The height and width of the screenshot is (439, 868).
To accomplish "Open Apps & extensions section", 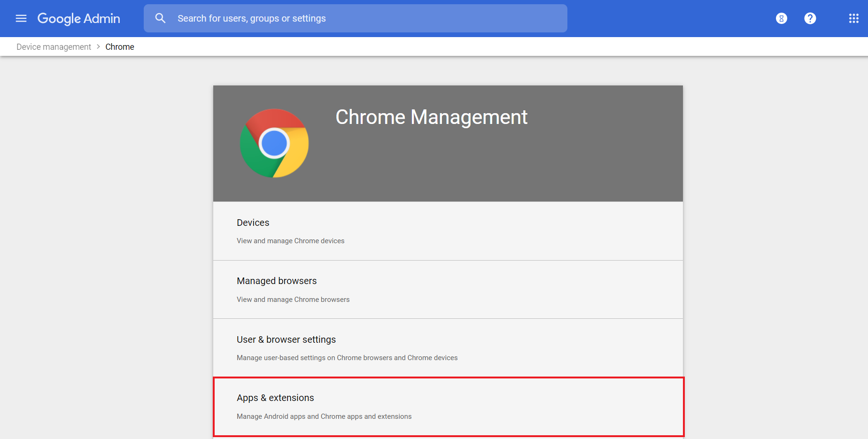I will tap(275, 398).
